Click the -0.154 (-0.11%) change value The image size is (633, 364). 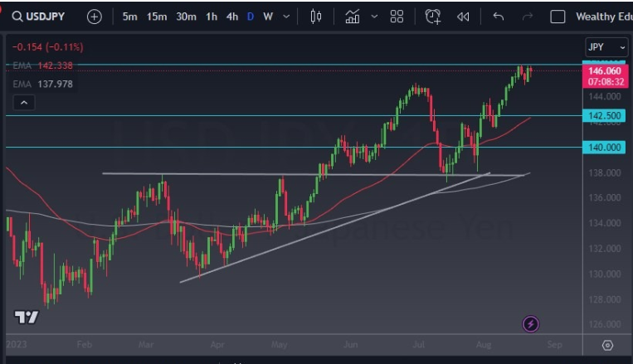tap(48, 47)
